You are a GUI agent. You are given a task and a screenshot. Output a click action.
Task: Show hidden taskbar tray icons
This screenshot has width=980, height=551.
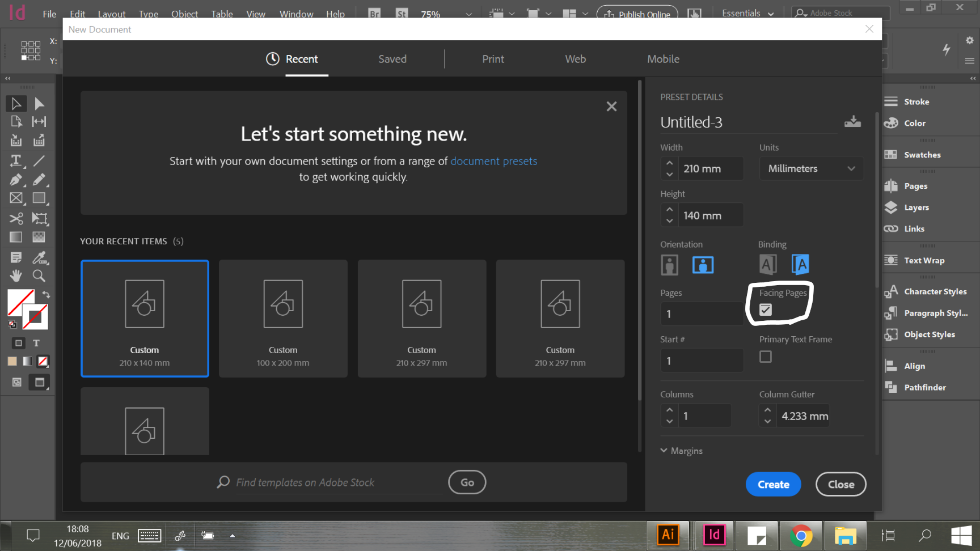(x=233, y=536)
